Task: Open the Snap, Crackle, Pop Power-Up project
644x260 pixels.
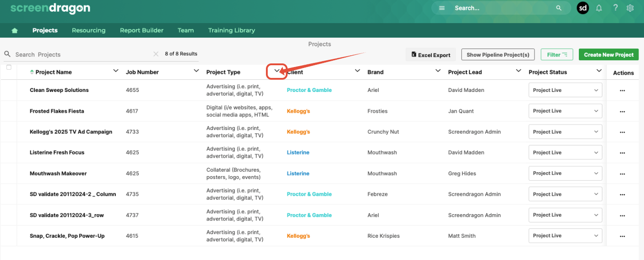Action: 67,236
